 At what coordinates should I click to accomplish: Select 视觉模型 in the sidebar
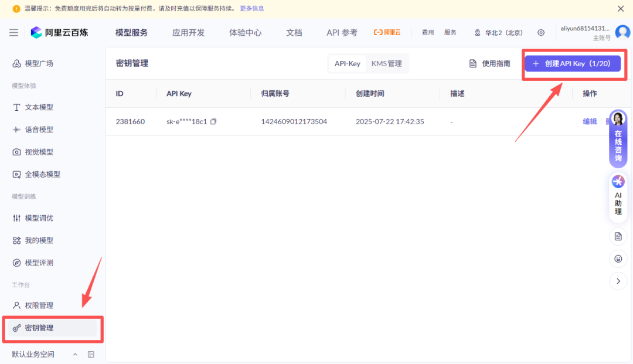tap(39, 152)
